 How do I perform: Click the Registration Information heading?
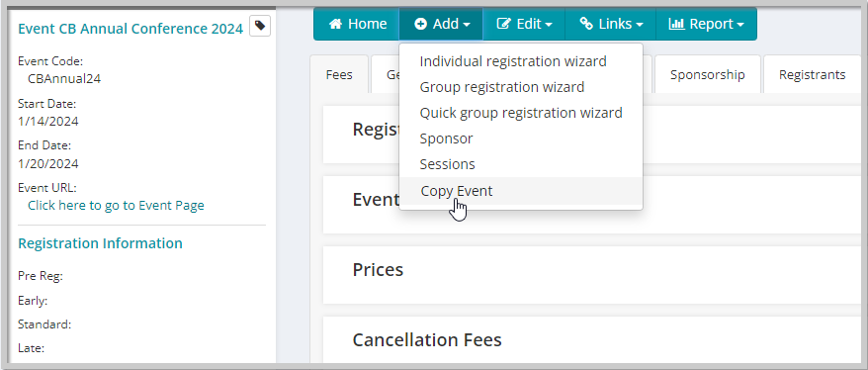click(x=100, y=243)
